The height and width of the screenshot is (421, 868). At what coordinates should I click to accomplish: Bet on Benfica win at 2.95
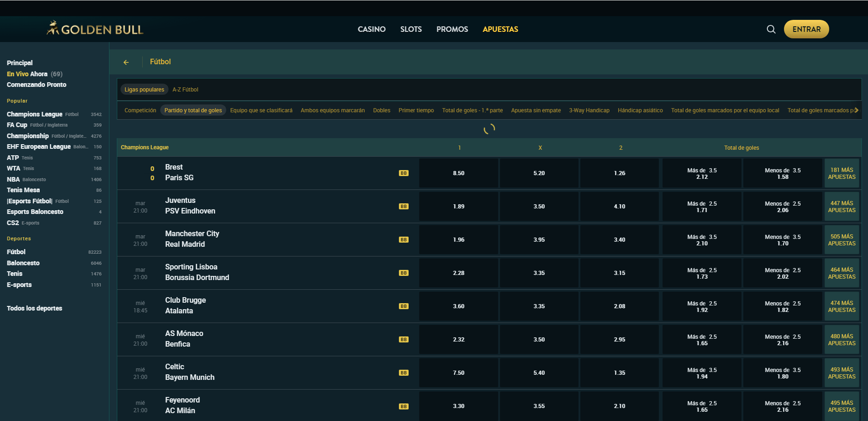click(x=620, y=340)
